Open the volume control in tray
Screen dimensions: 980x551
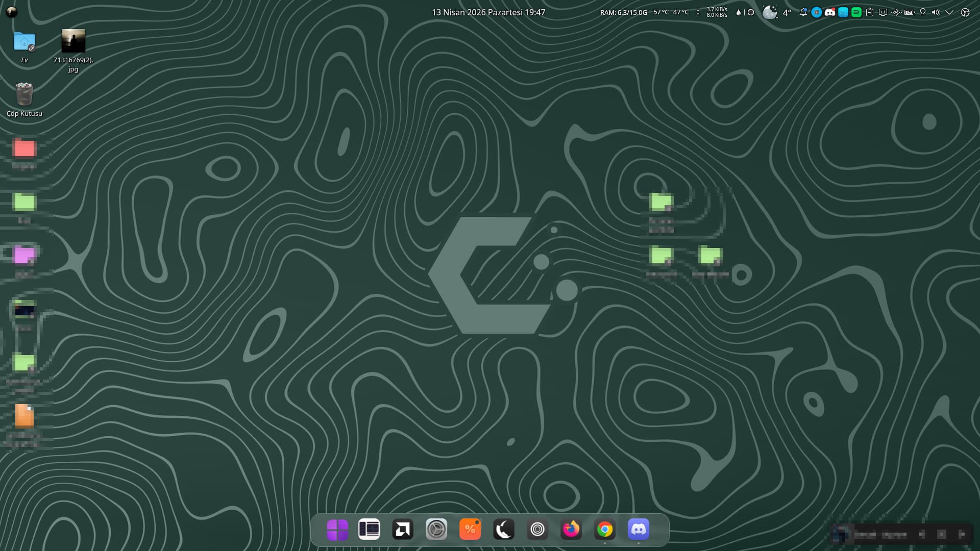(x=936, y=12)
